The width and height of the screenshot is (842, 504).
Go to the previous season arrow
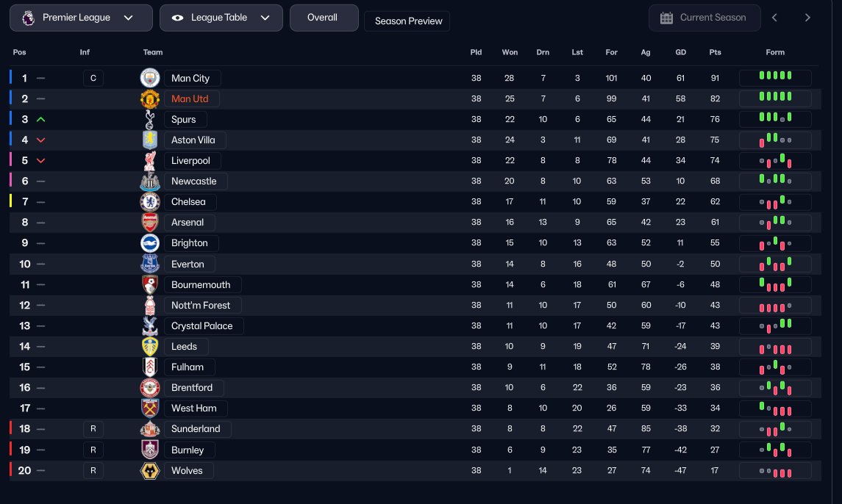(x=775, y=18)
